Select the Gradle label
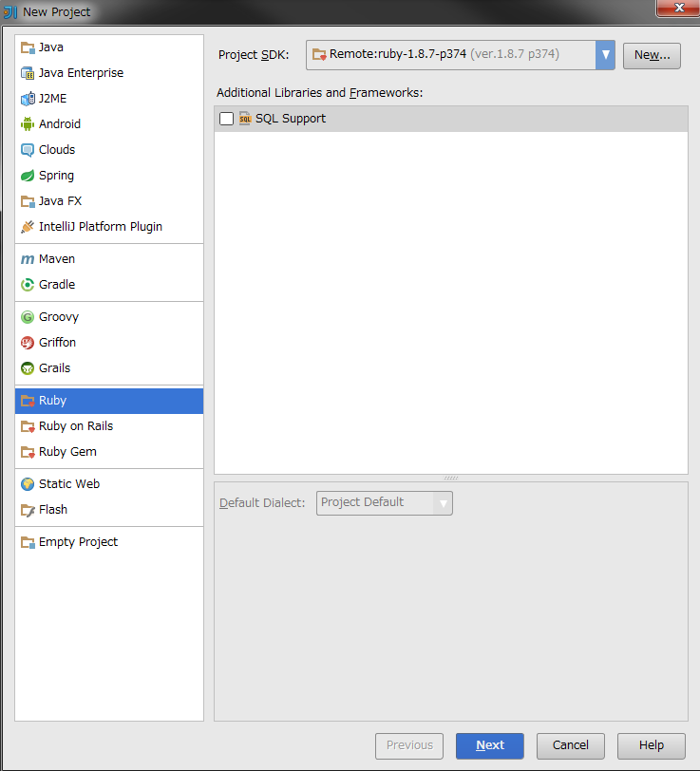The width and height of the screenshot is (700, 771). point(57,284)
